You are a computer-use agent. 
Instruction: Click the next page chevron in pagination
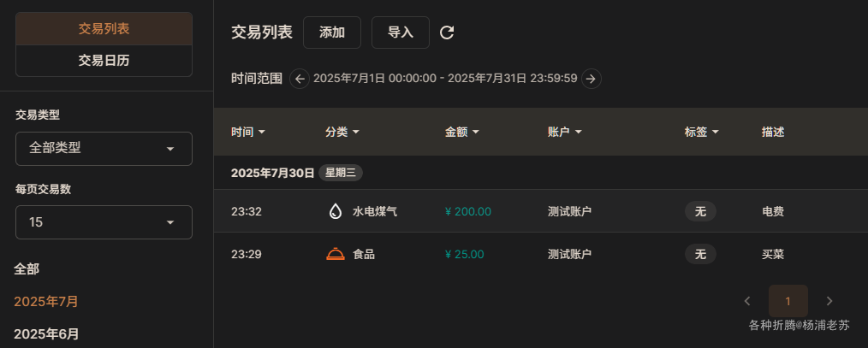pyautogui.click(x=829, y=301)
